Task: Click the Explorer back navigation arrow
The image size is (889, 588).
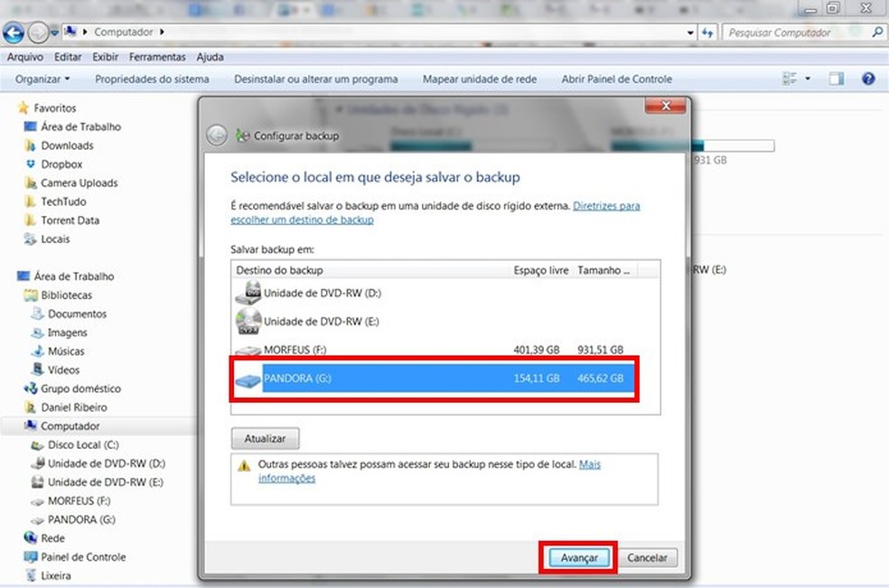Action: coord(14,33)
